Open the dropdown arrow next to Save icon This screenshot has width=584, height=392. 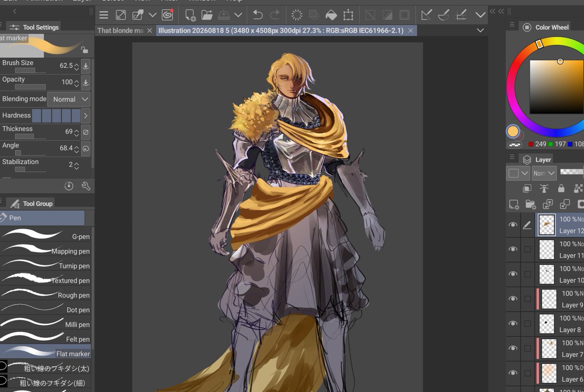tap(237, 15)
